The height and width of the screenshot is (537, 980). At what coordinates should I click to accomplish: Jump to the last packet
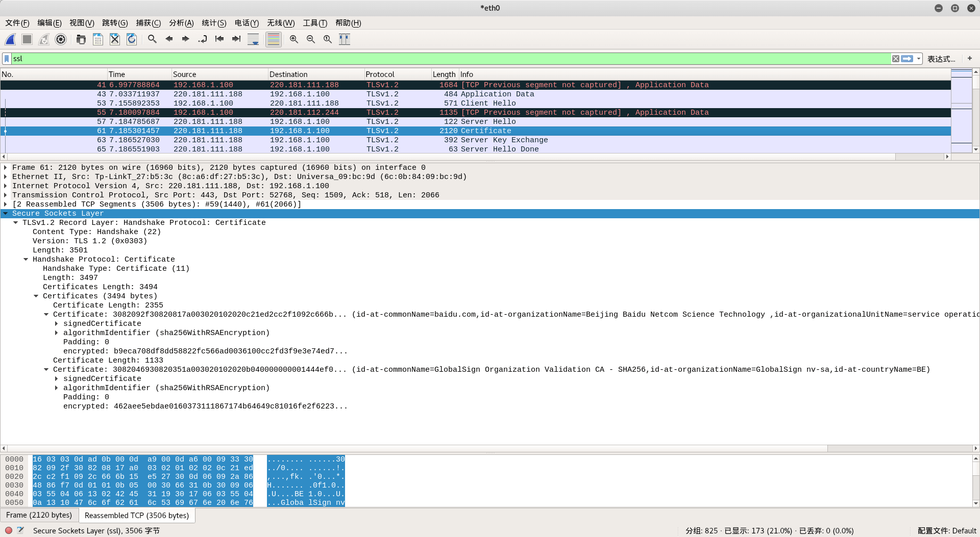pyautogui.click(x=236, y=39)
